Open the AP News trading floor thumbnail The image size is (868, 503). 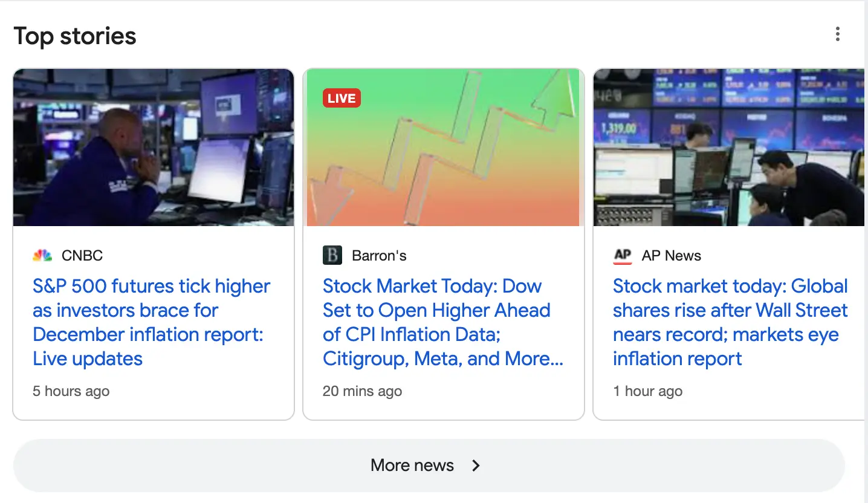pyautogui.click(x=729, y=148)
